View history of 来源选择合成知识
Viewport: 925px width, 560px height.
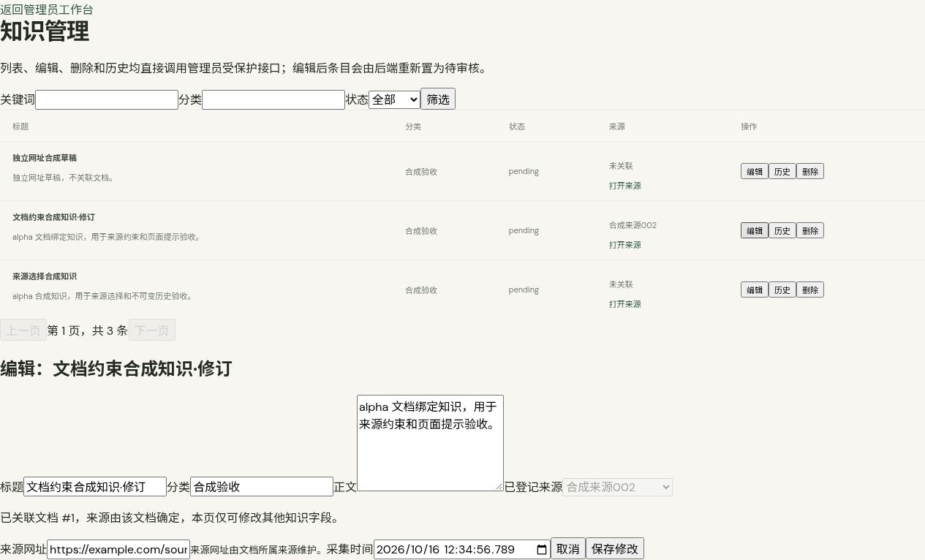click(782, 290)
